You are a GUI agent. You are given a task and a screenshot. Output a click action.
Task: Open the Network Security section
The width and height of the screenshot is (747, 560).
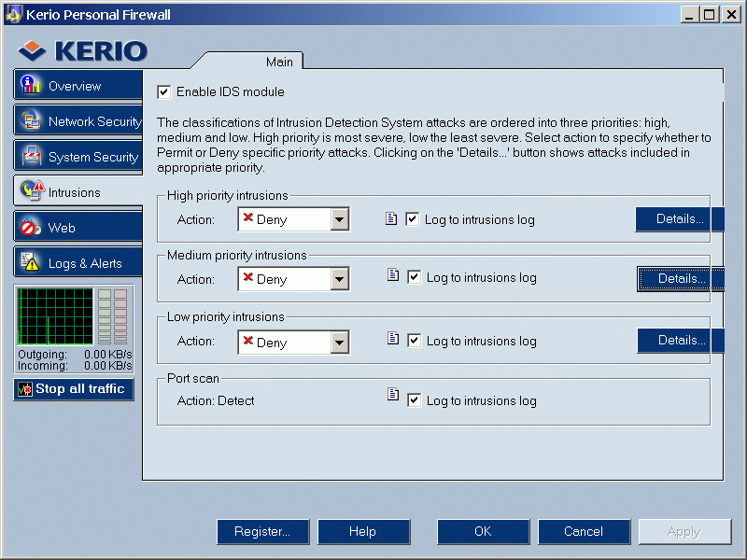[x=78, y=121]
